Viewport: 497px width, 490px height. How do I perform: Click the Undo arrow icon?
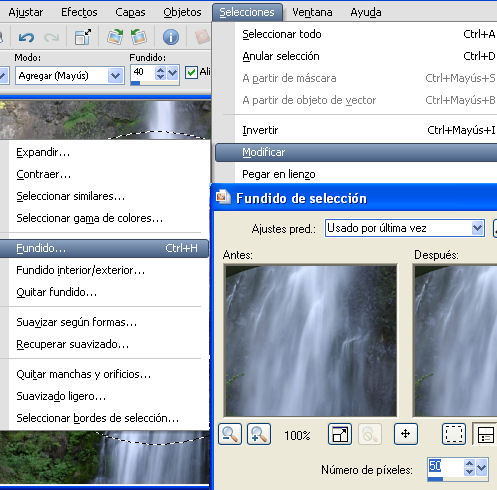tap(26, 37)
